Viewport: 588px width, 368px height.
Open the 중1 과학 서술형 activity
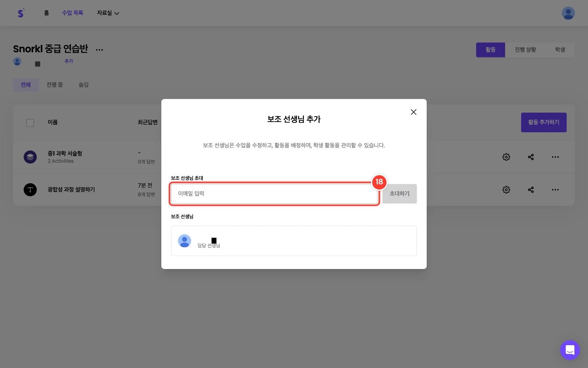click(65, 153)
